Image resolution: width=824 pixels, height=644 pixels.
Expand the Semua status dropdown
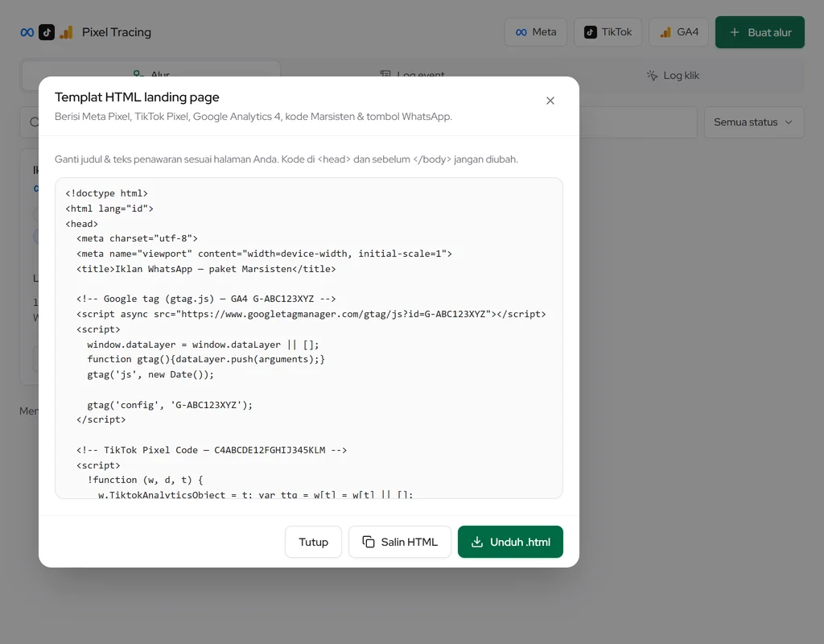754,122
